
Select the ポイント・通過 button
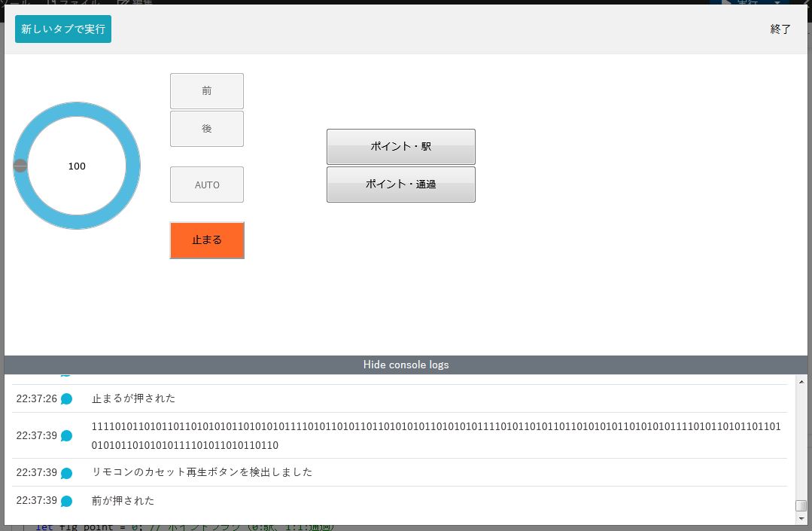pyautogui.click(x=400, y=185)
